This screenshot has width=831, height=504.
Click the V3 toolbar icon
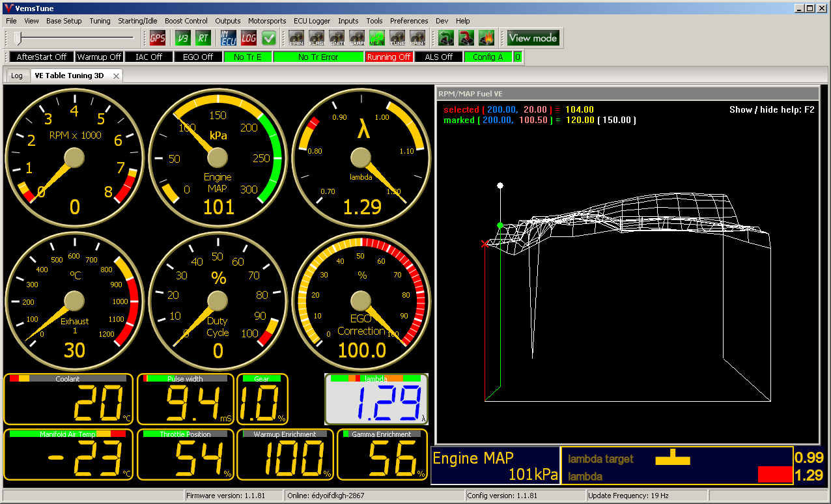(184, 38)
